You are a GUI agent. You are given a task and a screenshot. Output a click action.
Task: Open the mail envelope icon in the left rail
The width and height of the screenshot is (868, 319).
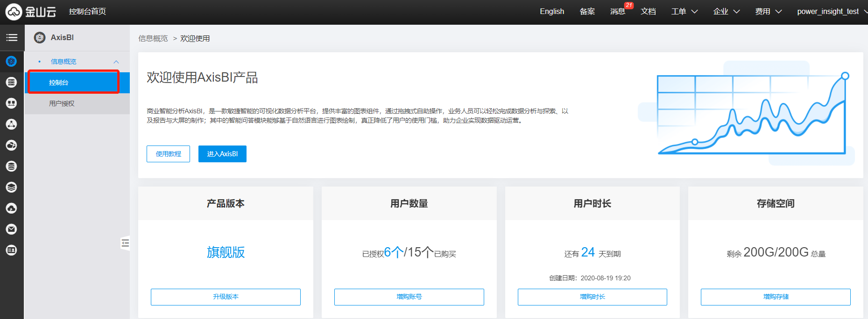click(11, 229)
